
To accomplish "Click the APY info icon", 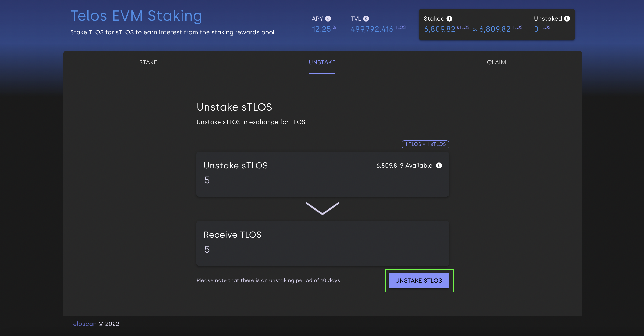I will pyautogui.click(x=328, y=19).
